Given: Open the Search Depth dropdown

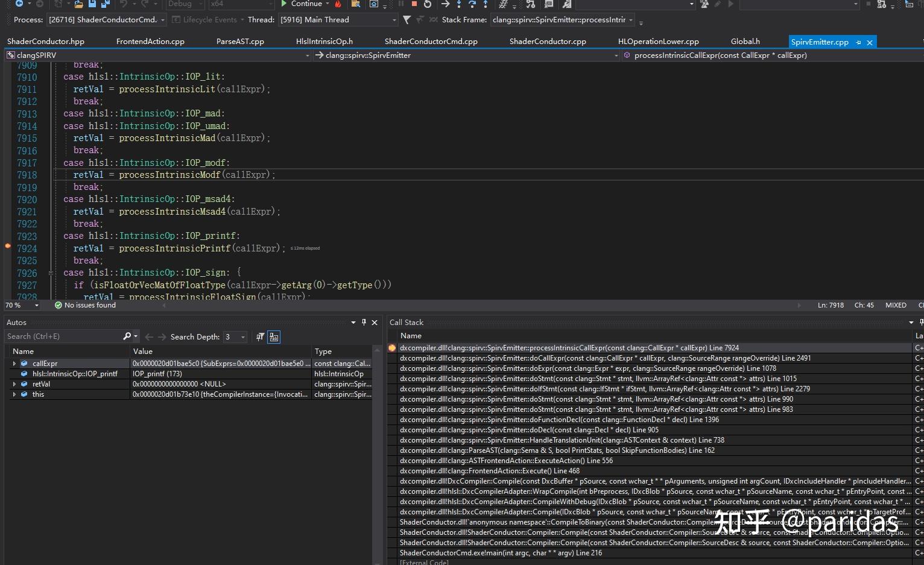Looking at the screenshot, I should (x=243, y=337).
